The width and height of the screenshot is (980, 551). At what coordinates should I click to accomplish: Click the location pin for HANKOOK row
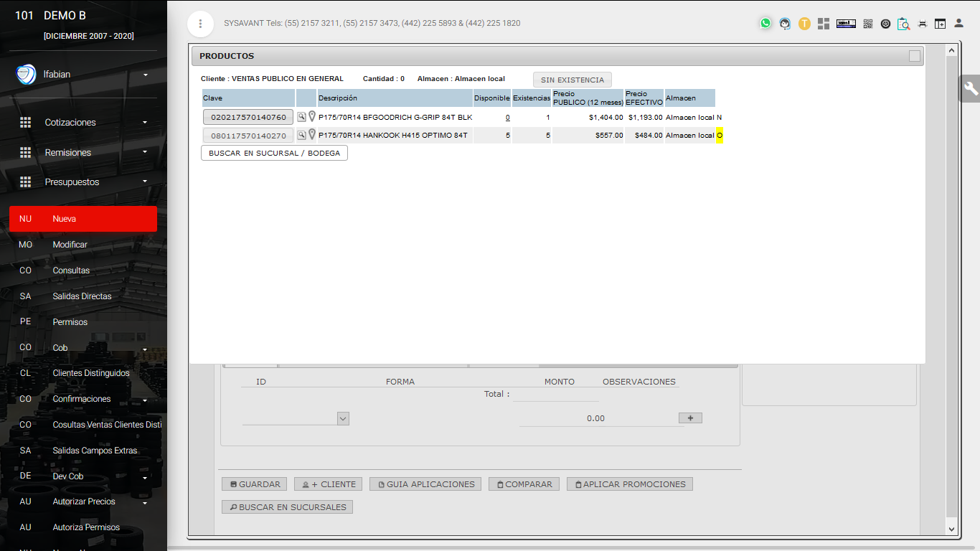click(312, 134)
